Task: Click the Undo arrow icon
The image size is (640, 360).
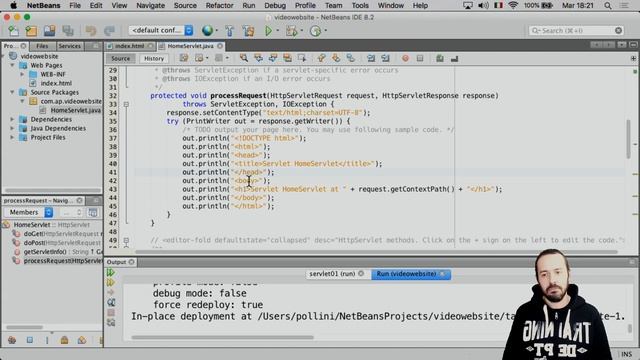Action: (x=91, y=31)
